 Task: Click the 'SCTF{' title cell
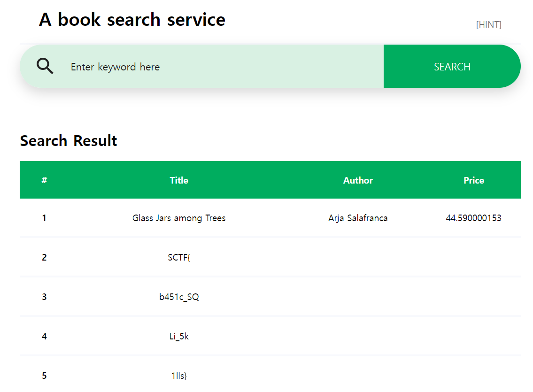(179, 257)
